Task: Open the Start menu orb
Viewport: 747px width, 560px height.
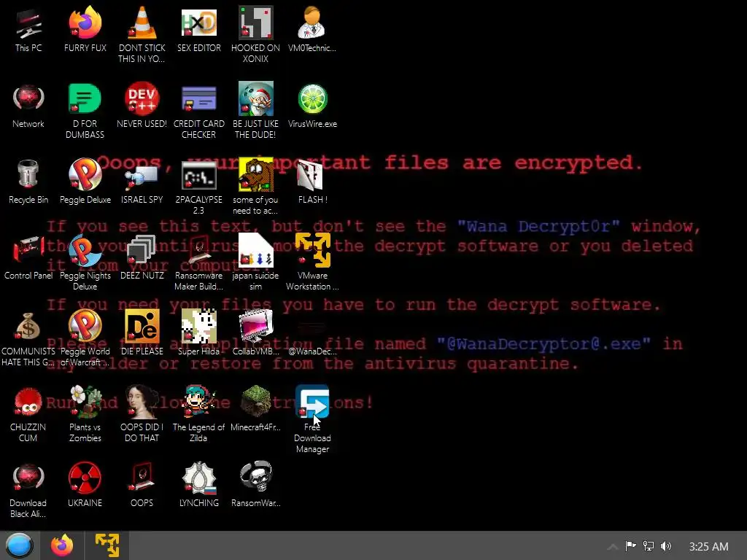Action: coord(19,545)
